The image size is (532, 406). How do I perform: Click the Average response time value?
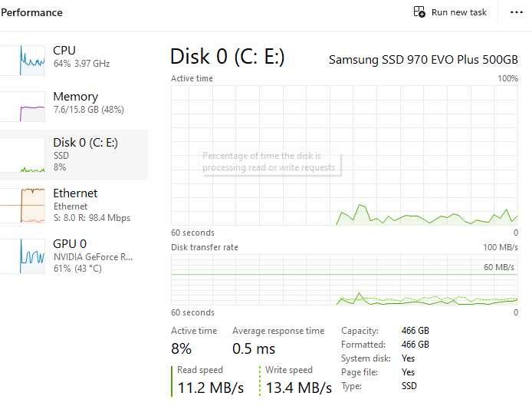tap(253, 349)
